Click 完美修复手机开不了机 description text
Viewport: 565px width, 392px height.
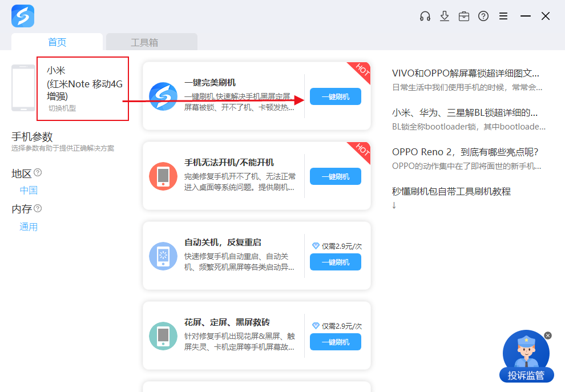click(240, 182)
